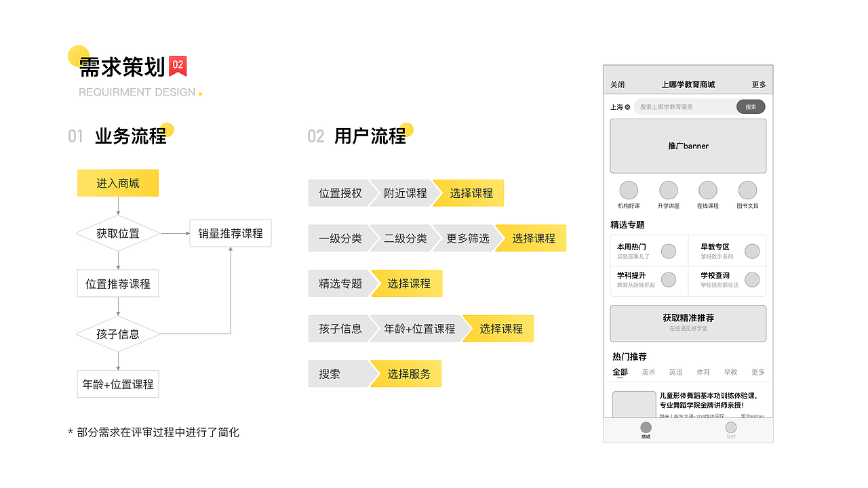Click the 搜索 button in search bar
The height and width of the screenshot is (488, 868).
coord(751,107)
